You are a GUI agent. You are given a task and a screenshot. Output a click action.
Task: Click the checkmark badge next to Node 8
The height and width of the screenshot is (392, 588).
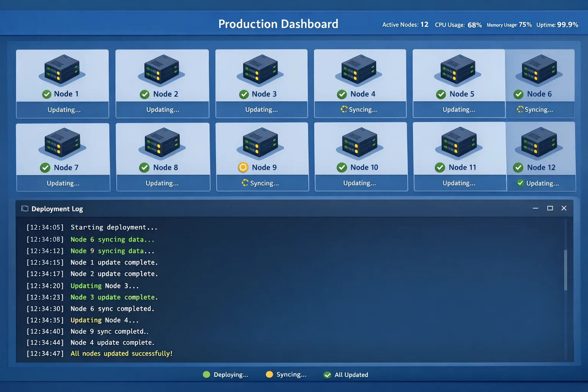click(144, 167)
